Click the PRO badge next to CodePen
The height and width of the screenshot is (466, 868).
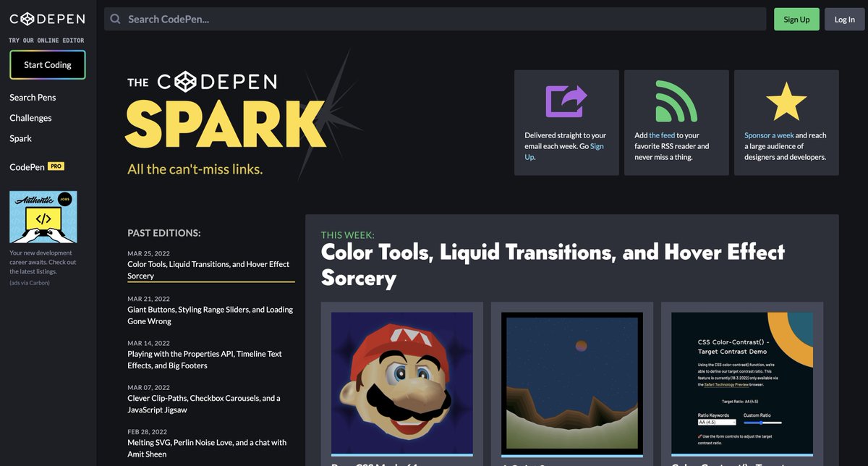point(56,166)
